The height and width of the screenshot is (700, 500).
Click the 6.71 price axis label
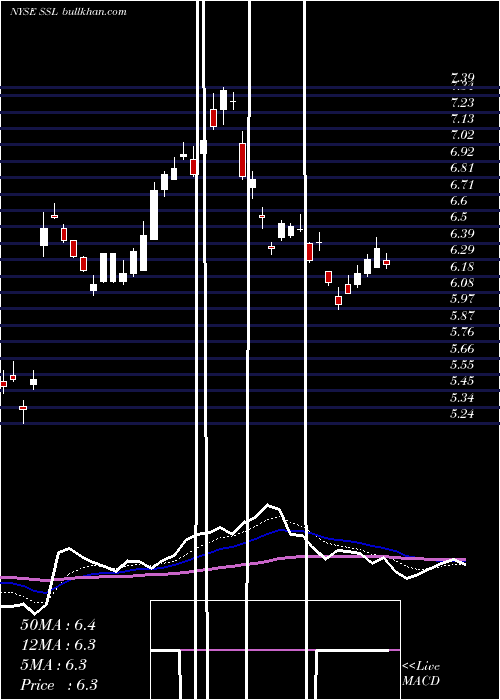(462, 185)
